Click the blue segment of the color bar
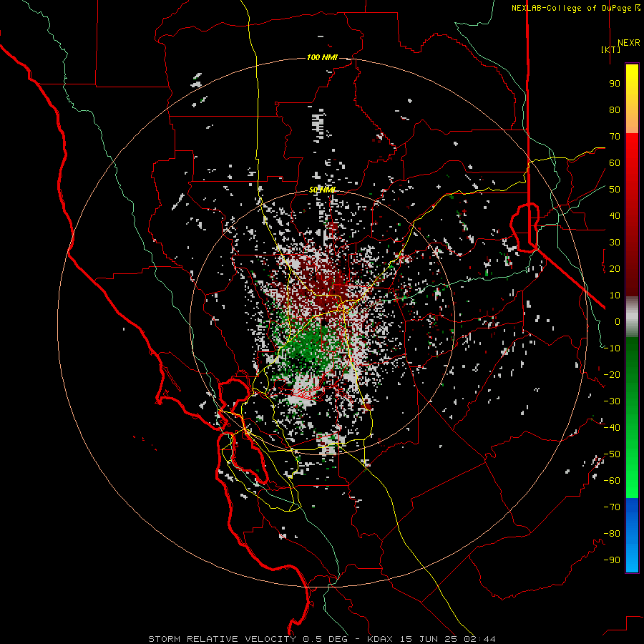 632,535
